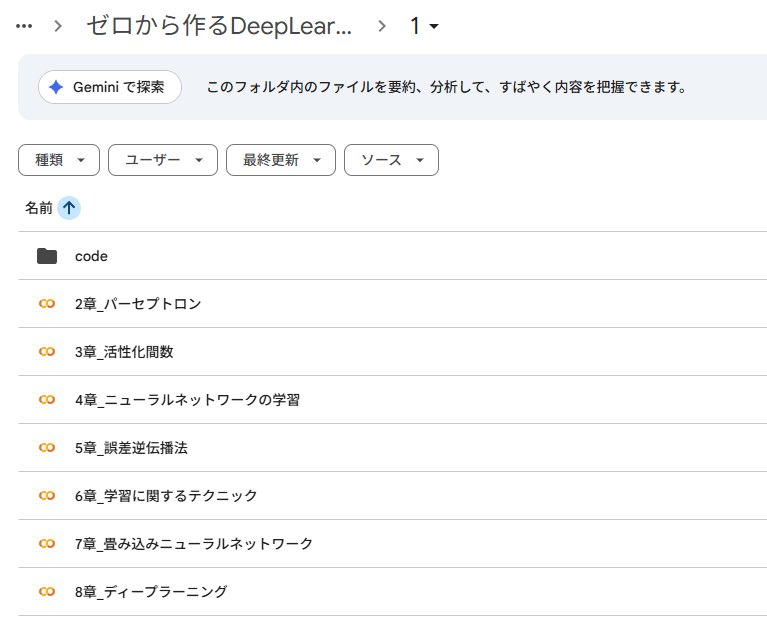
Task: Click the Colab icon for 3章_活性化間数
Action: [47, 352]
